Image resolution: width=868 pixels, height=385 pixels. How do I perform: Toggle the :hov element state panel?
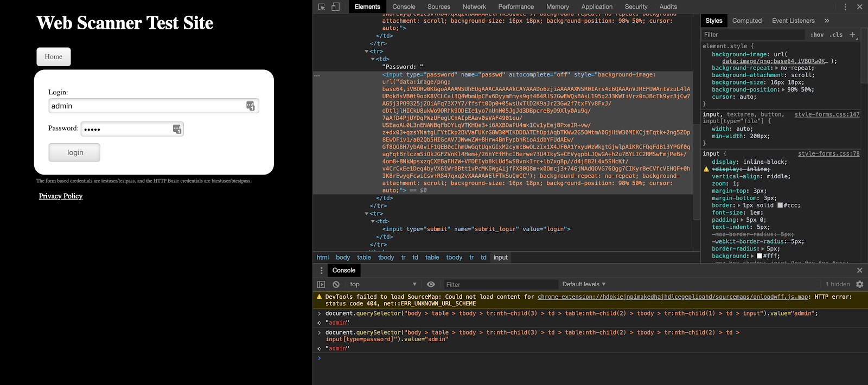point(817,35)
